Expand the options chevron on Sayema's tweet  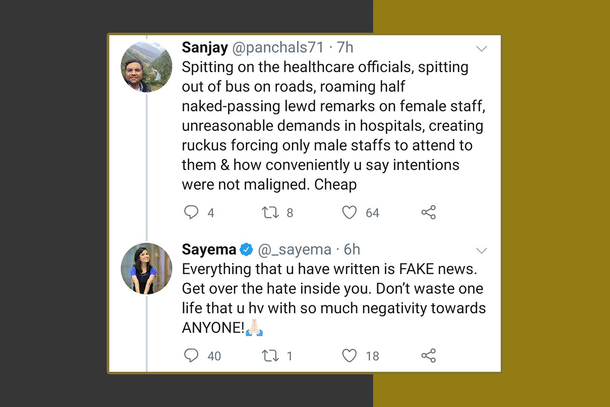click(481, 250)
